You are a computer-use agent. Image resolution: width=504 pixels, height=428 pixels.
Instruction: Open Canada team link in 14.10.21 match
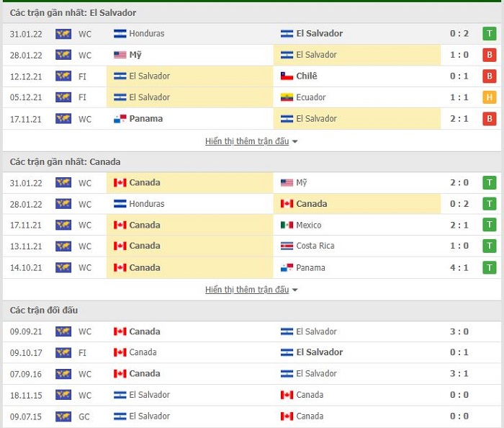click(144, 268)
